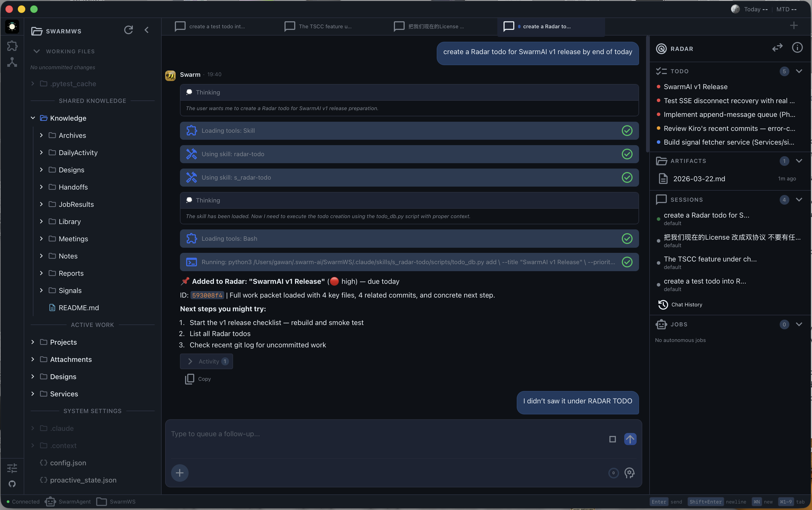The width and height of the screenshot is (812, 510).
Task: Click the GitHub icon in the left rail
Action: pyautogui.click(x=12, y=484)
